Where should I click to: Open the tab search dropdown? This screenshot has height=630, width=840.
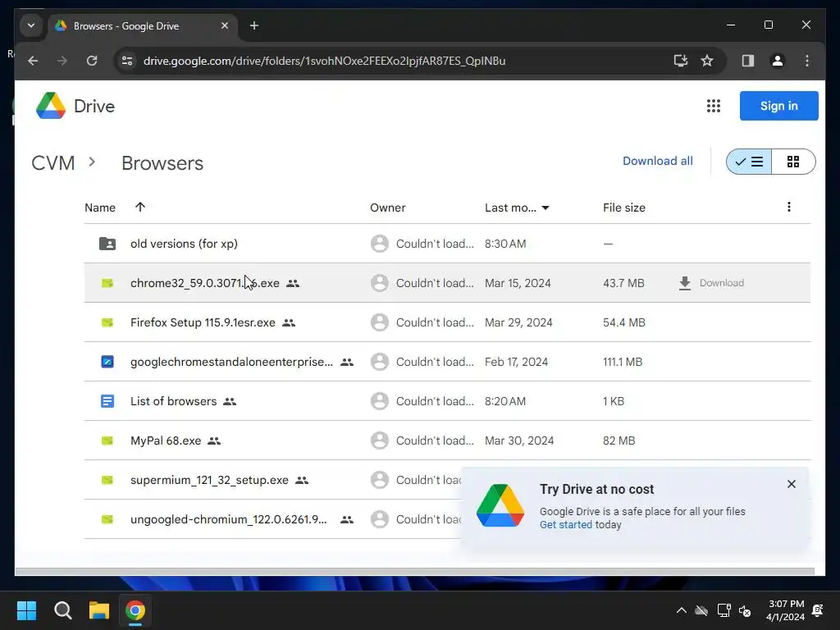pos(31,25)
